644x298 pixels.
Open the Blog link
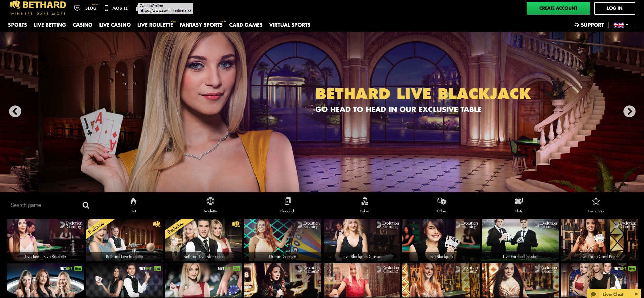[x=91, y=8]
